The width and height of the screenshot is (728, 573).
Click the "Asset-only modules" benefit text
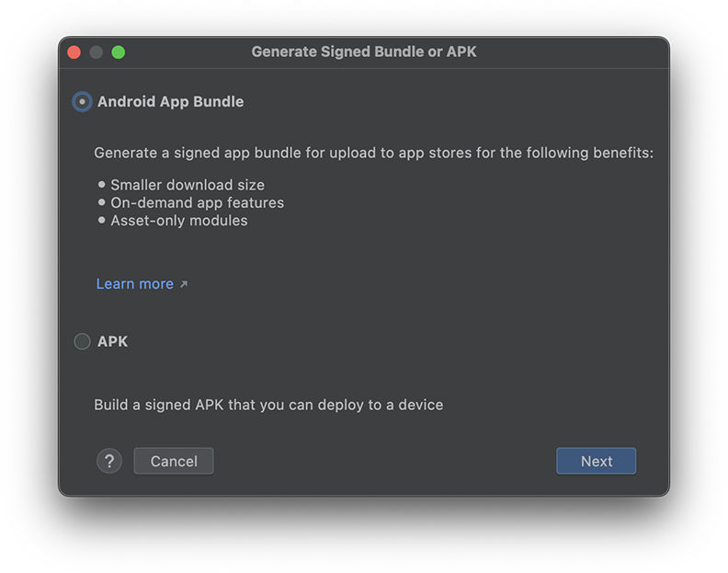(x=179, y=221)
